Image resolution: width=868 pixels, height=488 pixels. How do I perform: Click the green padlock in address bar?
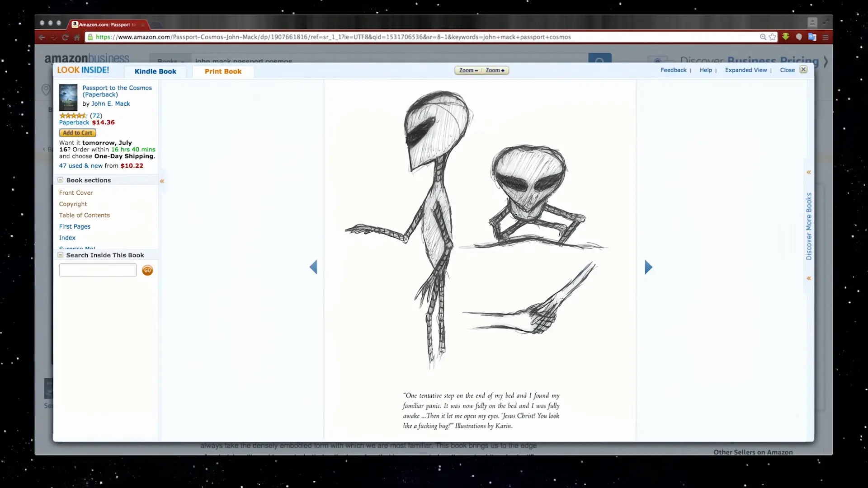pyautogui.click(x=90, y=37)
